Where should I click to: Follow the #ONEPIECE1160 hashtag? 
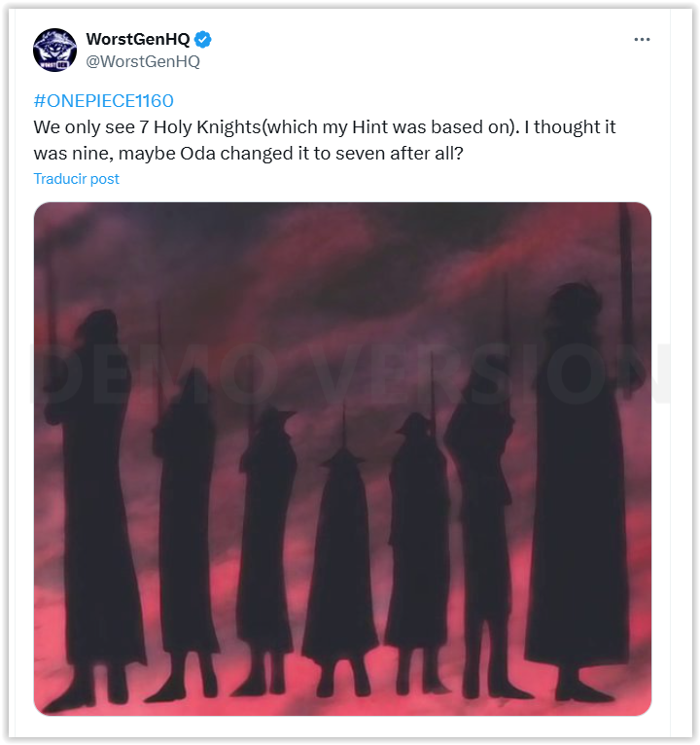point(103,101)
